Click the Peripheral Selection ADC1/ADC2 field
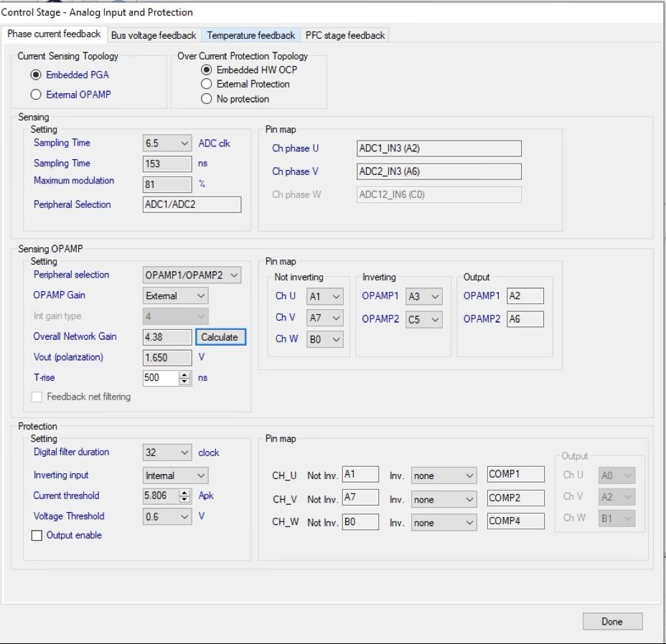Viewport: 666px width, 644px height. 192,204
